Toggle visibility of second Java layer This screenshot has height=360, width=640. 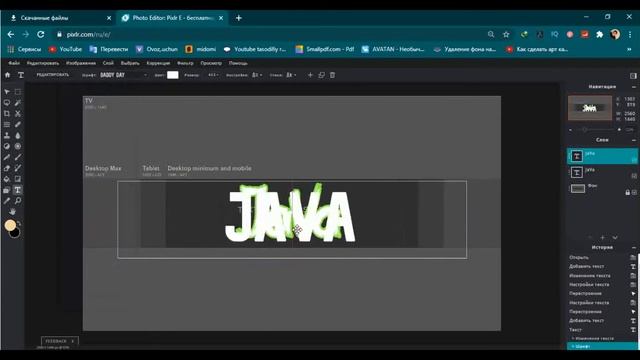coord(634,176)
